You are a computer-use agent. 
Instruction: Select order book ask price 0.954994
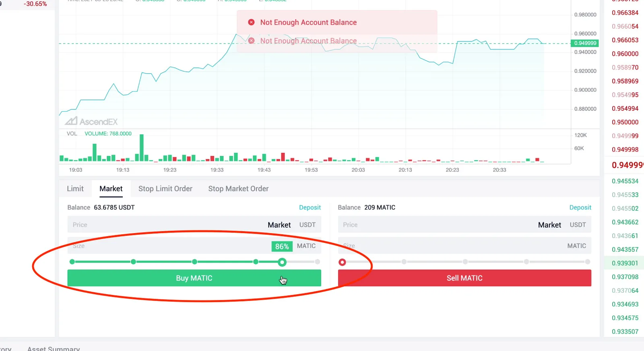625,109
